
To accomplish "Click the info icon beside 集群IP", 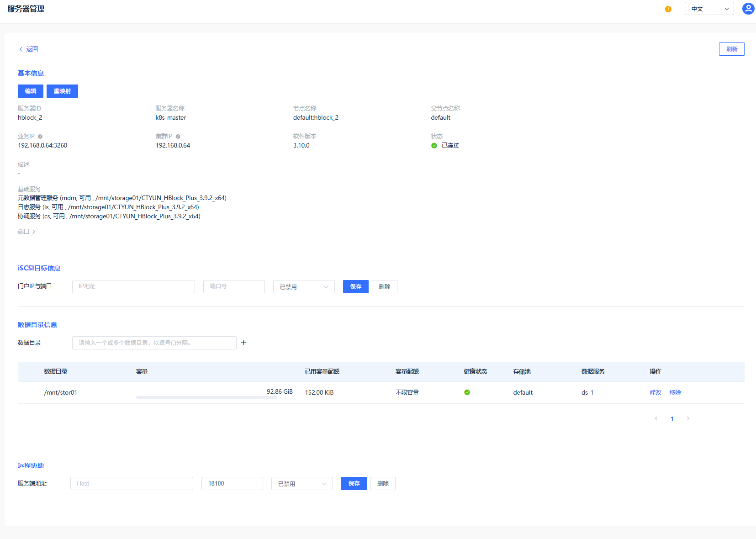I will pos(178,137).
